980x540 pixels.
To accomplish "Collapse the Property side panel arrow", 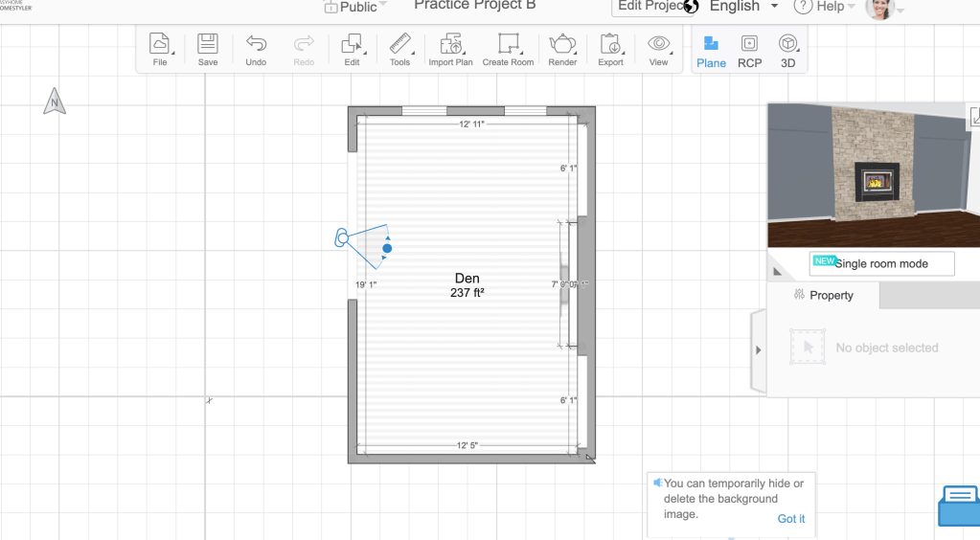I will [758, 350].
